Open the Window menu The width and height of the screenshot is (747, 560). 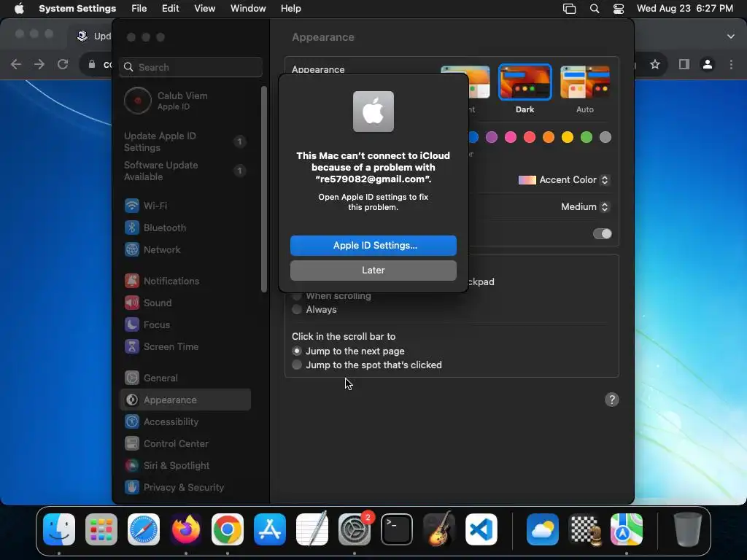248,9
